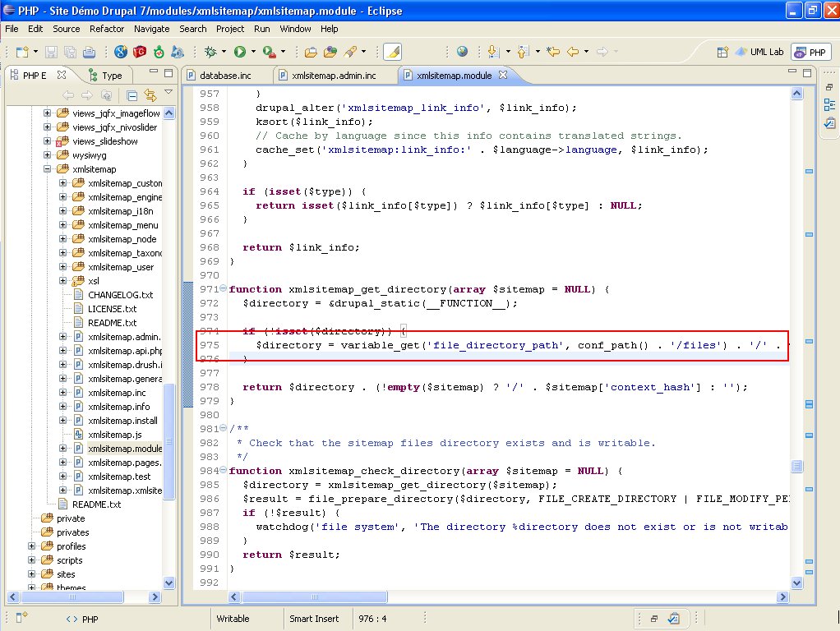Click the Tasks icon in right sidebar

(x=829, y=123)
